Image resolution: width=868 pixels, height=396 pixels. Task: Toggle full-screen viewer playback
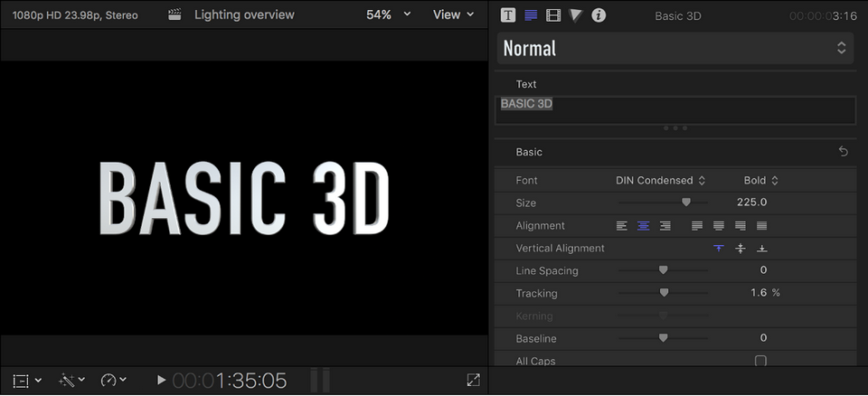coord(473,380)
